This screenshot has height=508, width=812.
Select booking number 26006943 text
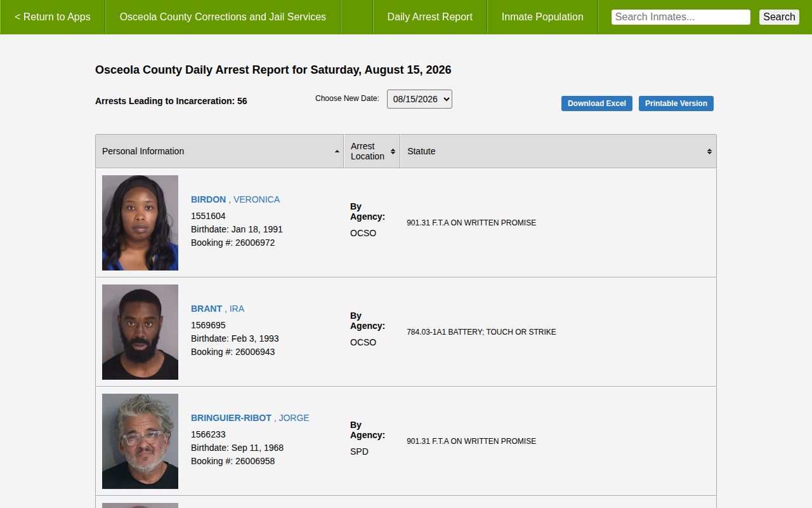[x=255, y=352]
